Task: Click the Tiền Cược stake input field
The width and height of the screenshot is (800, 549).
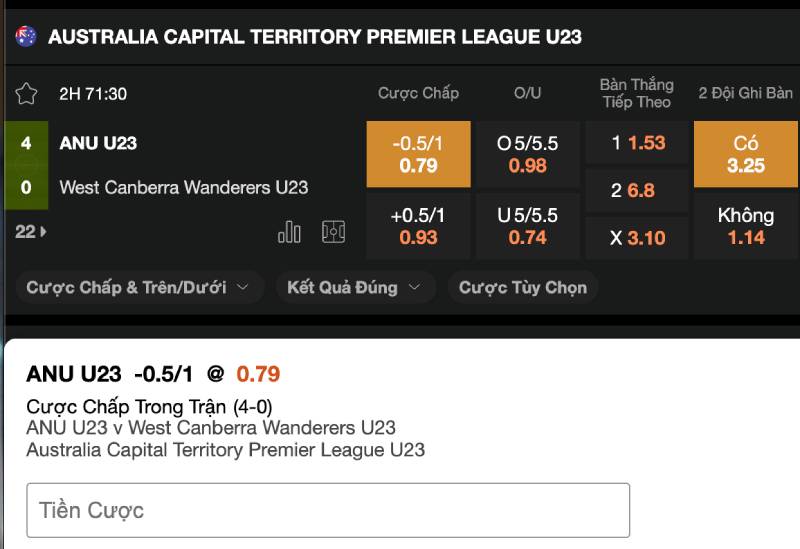Action: (x=328, y=510)
